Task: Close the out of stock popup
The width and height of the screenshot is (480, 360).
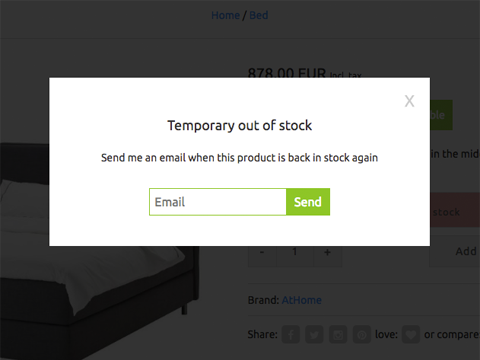Action: click(409, 101)
